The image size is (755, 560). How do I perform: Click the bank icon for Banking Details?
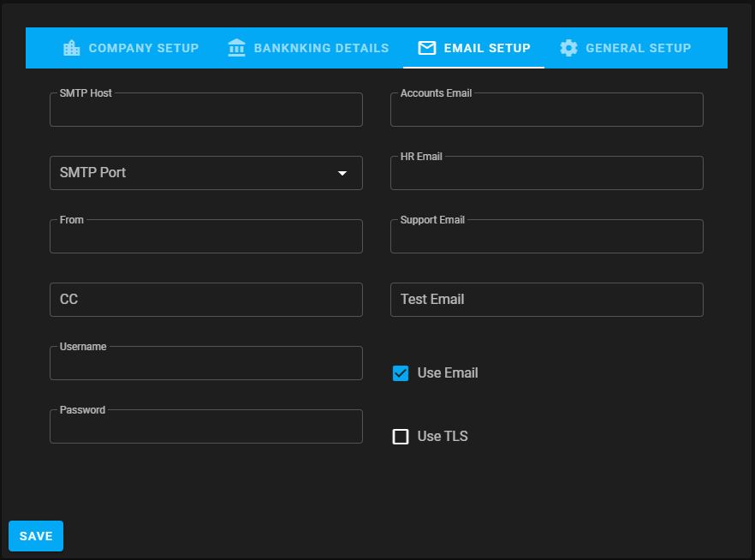tap(237, 48)
